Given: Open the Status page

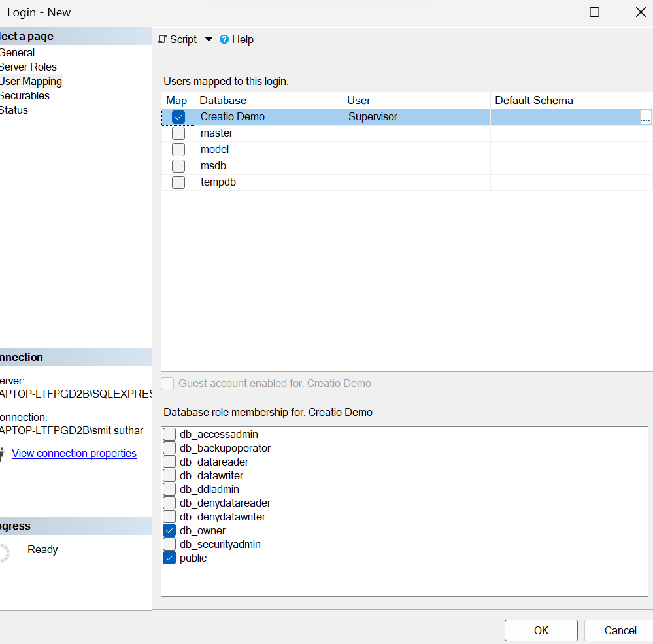Looking at the screenshot, I should 14,110.
